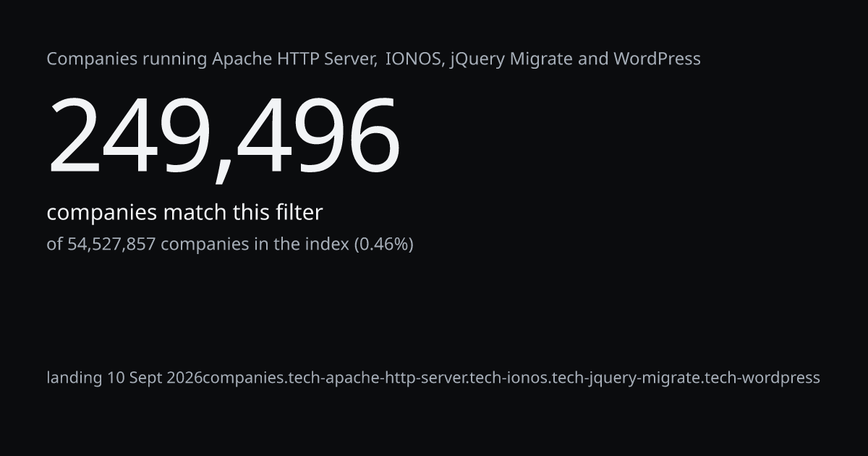Click the "Companies running" heading start
The height and width of the screenshot is (456, 868).
127,59
